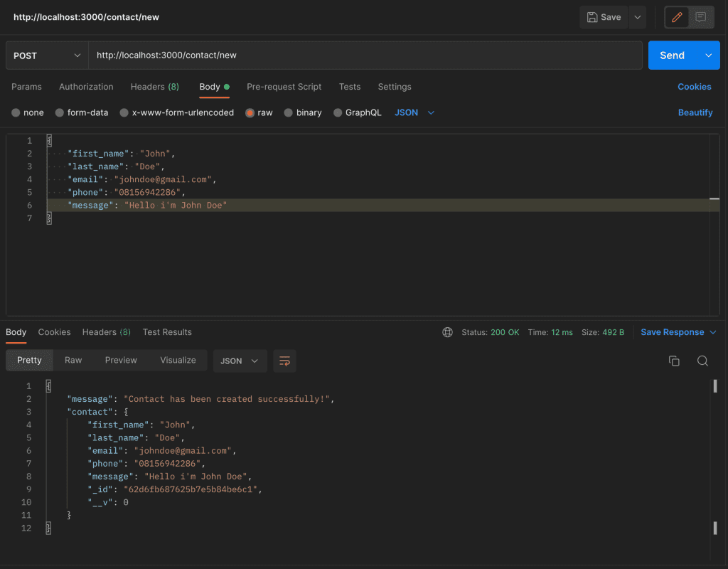The width and height of the screenshot is (728, 569).
Task: Open the comments icon
Action: click(x=701, y=17)
